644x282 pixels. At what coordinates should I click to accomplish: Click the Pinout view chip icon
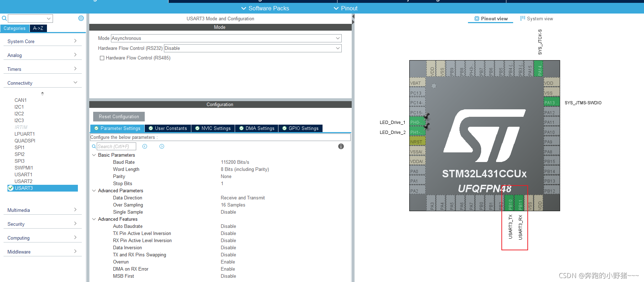477,19
